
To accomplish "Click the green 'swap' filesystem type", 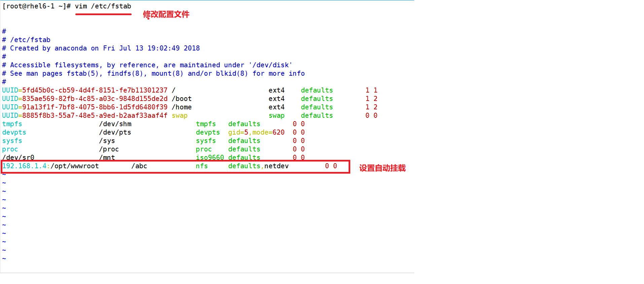I will pos(277,116).
